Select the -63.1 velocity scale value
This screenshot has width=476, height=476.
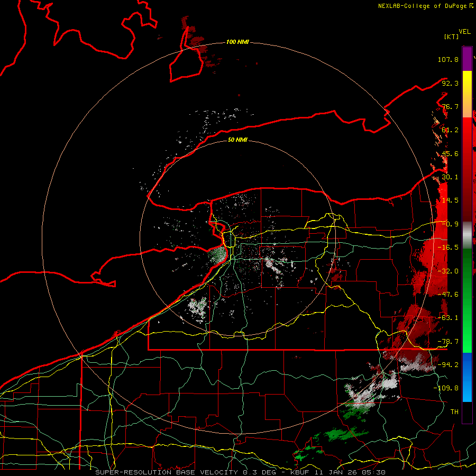click(448, 318)
